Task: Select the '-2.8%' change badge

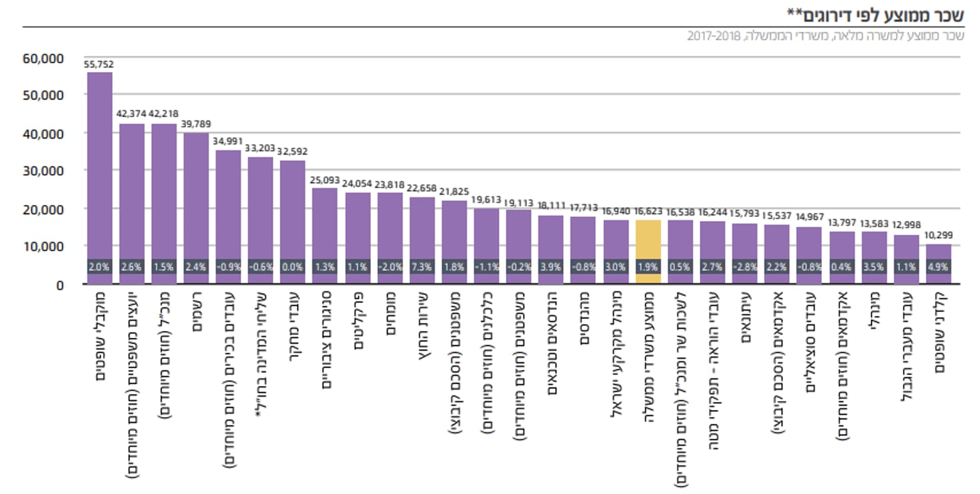Action: coord(745,267)
